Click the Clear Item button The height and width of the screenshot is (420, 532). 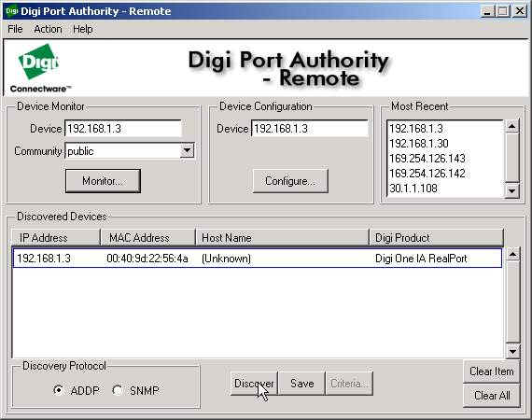coord(492,371)
